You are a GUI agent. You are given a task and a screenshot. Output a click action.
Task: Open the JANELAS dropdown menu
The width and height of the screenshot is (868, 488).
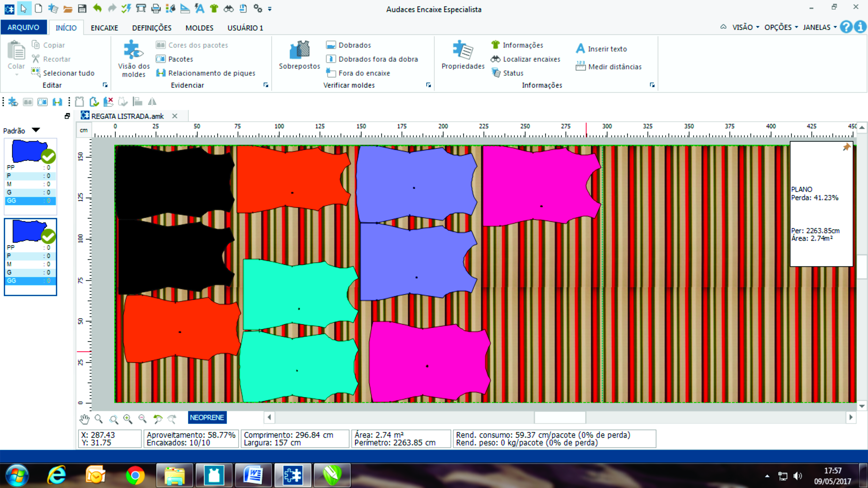click(820, 27)
